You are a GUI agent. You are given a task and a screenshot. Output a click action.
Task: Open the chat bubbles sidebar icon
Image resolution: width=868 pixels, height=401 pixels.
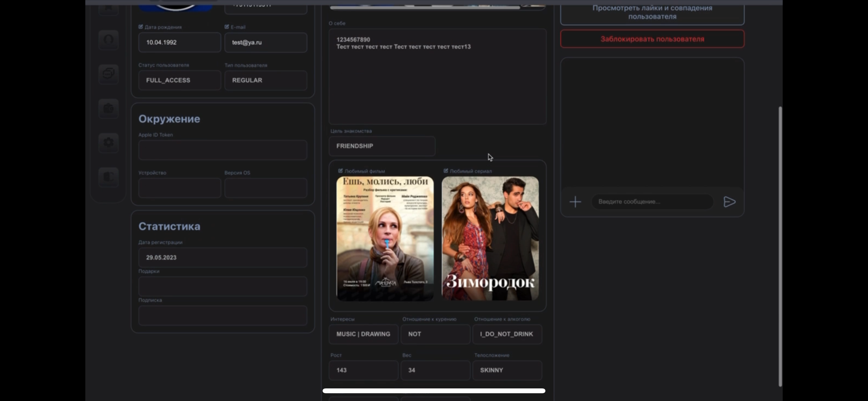pos(108,74)
